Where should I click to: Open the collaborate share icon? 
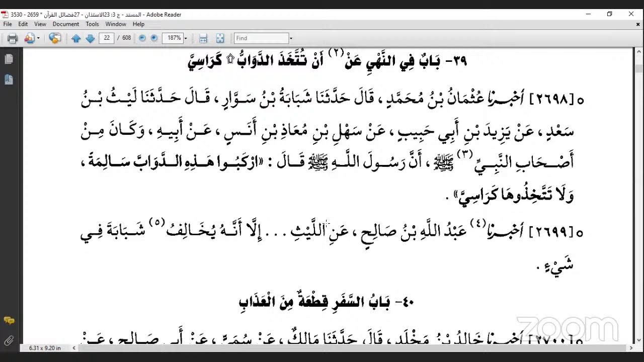pos(30,38)
